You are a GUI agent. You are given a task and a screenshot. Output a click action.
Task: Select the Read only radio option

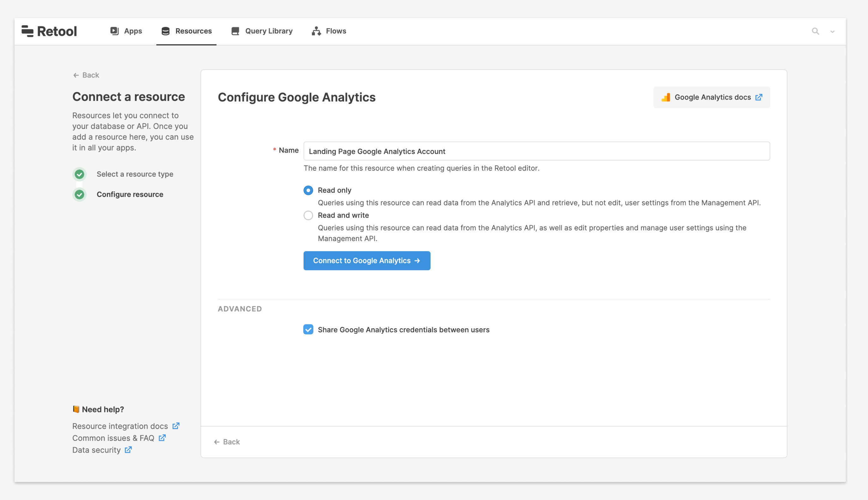pos(308,190)
